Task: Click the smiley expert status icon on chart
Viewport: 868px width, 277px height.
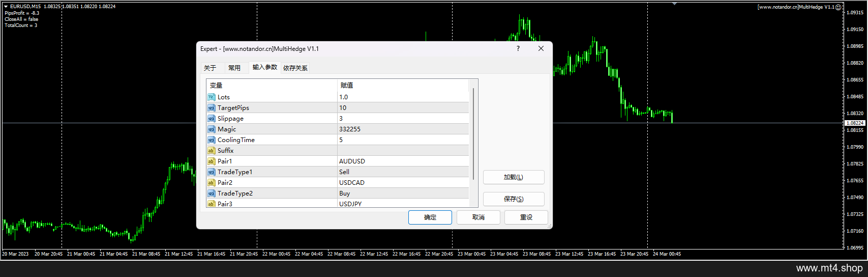Action: tap(838, 7)
